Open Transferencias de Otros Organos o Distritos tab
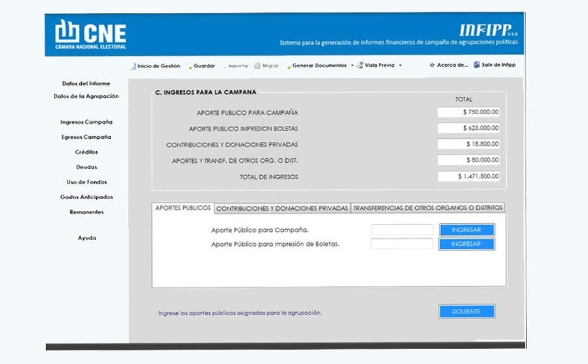 click(428, 208)
